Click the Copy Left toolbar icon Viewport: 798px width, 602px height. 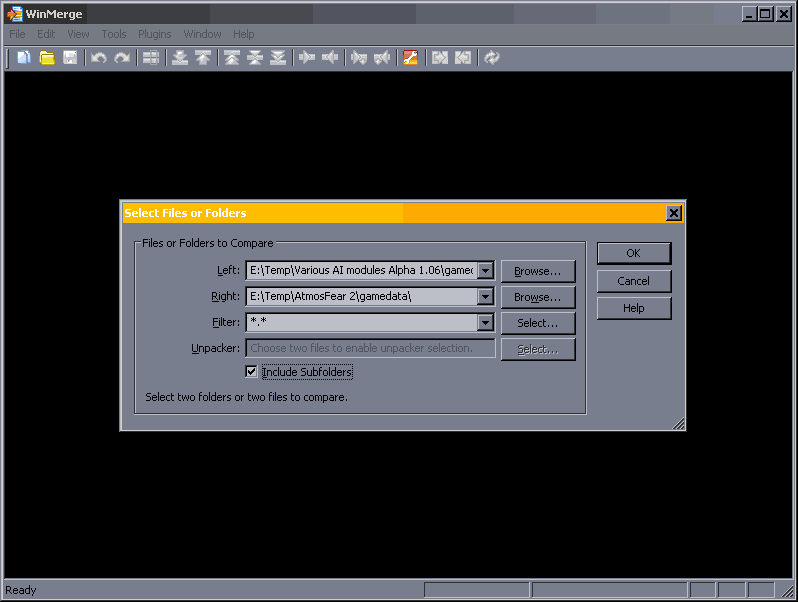tap(330, 58)
